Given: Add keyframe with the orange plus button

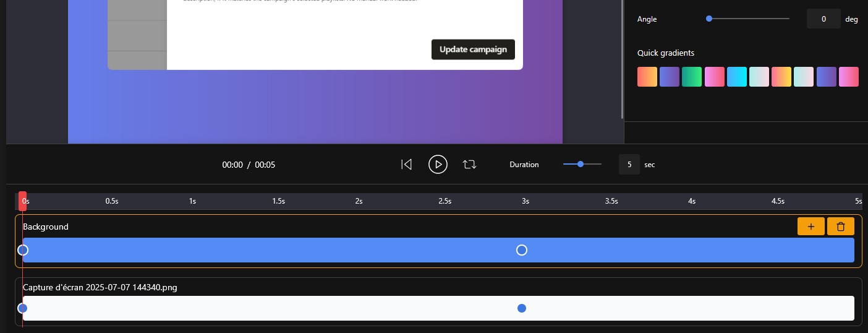Looking at the screenshot, I should click(811, 227).
